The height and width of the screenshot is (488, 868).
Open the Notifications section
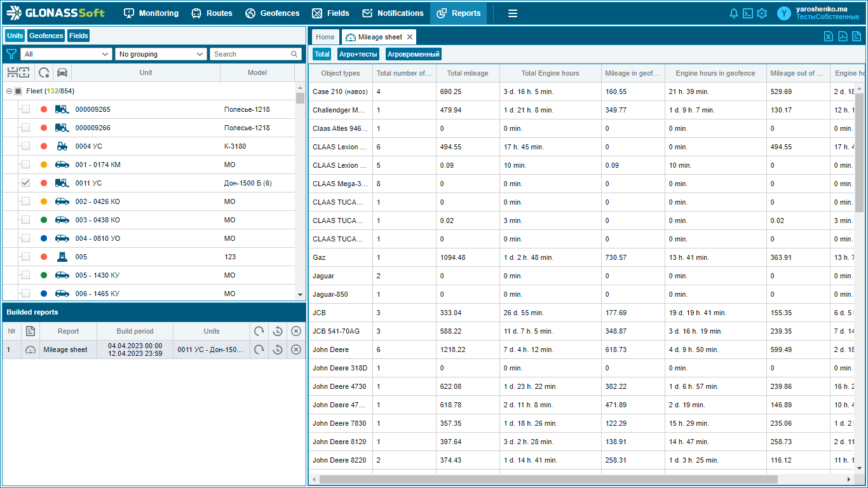tap(393, 13)
